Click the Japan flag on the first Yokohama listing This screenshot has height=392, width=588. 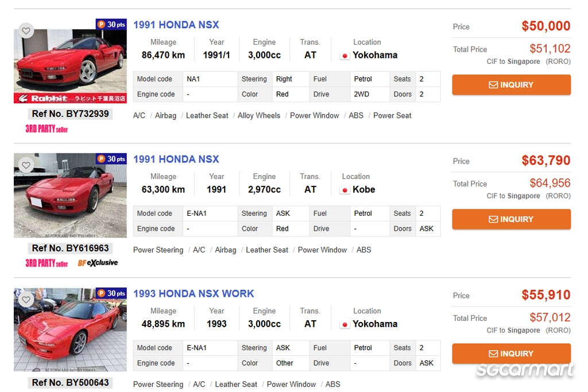(345, 56)
